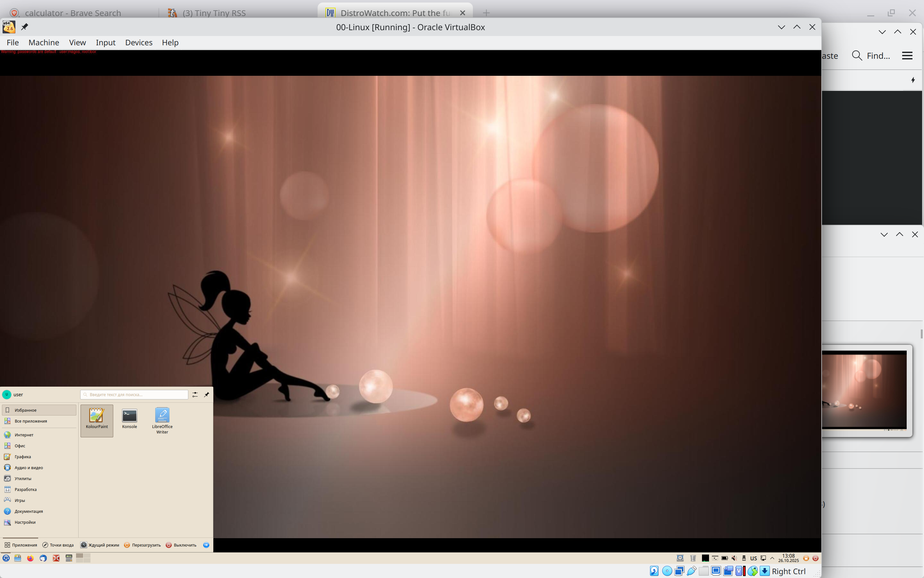This screenshot has height=578, width=924.
Task: Open the VirtualBox Input menu
Action: (x=105, y=42)
